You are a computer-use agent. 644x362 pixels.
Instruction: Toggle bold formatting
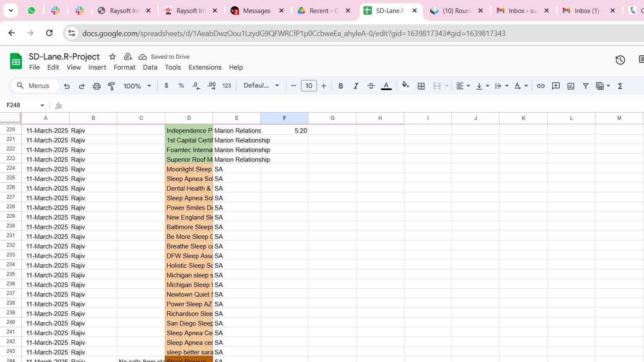tap(341, 86)
